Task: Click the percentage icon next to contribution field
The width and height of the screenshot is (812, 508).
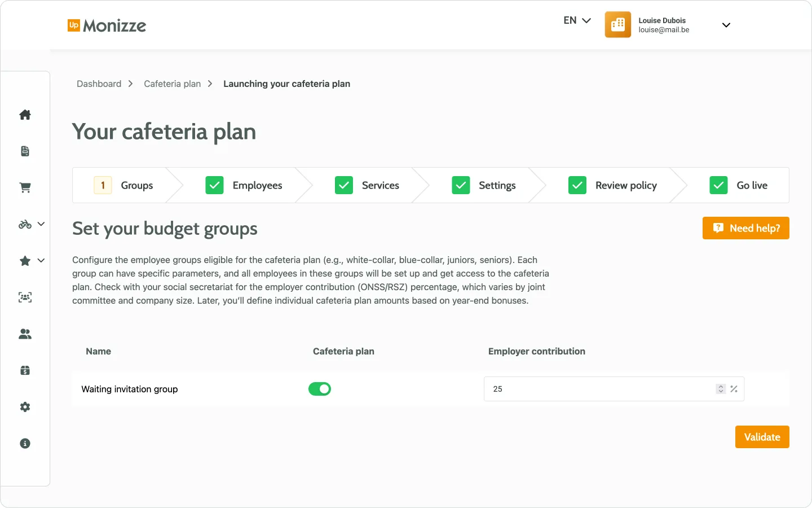Action: [734, 389]
